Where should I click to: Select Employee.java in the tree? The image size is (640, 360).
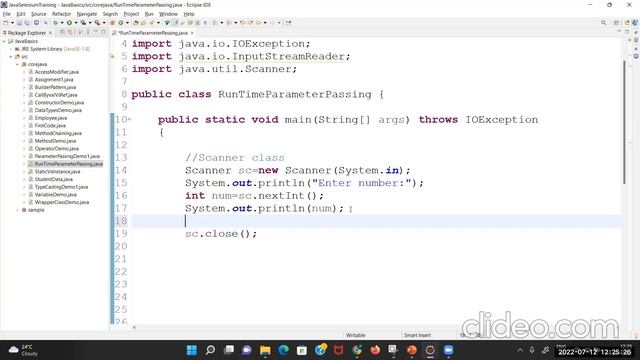click(x=51, y=118)
